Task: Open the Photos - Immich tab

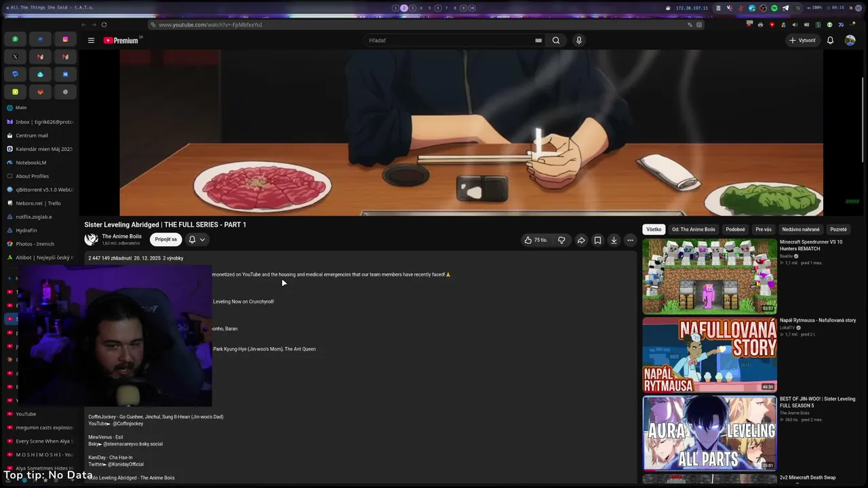Action: 39,244
